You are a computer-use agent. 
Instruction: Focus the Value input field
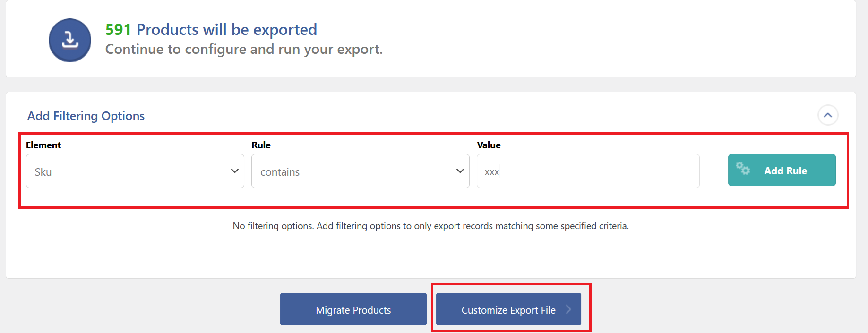coord(588,171)
